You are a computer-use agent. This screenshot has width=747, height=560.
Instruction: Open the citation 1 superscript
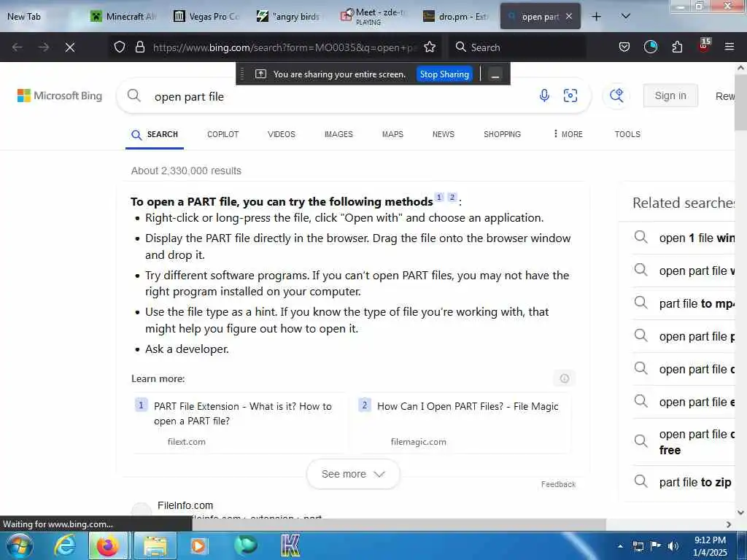pyautogui.click(x=438, y=197)
